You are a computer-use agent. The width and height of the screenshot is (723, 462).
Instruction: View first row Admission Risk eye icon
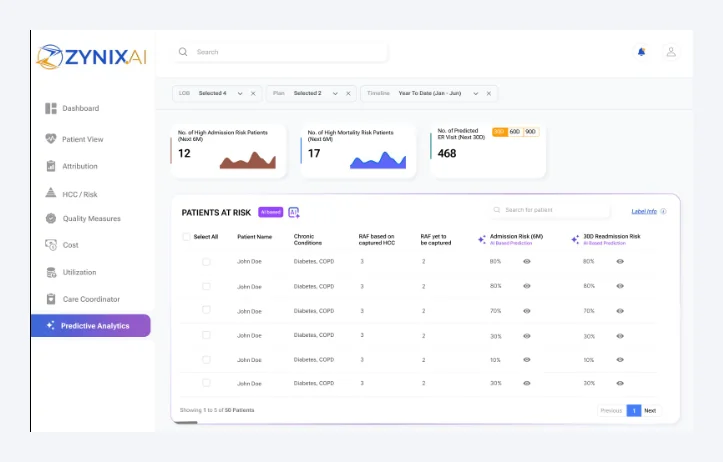[x=527, y=261]
